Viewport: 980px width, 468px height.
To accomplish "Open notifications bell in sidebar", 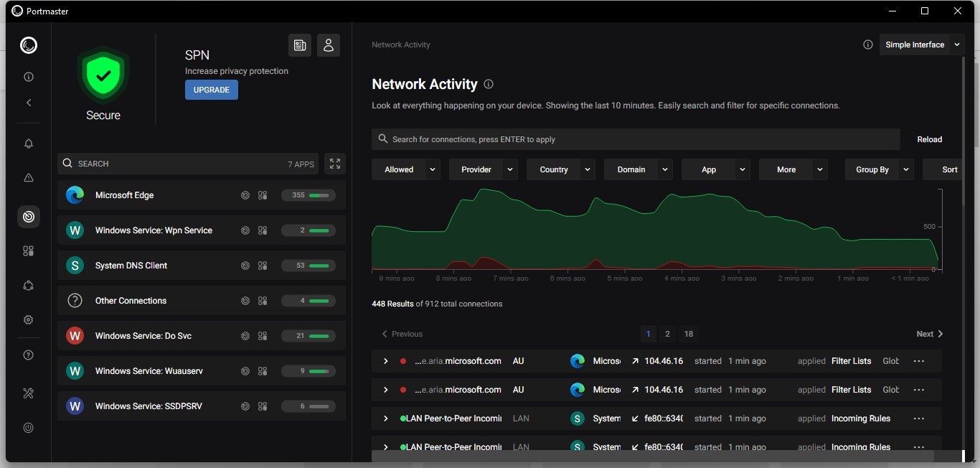I will [x=29, y=144].
